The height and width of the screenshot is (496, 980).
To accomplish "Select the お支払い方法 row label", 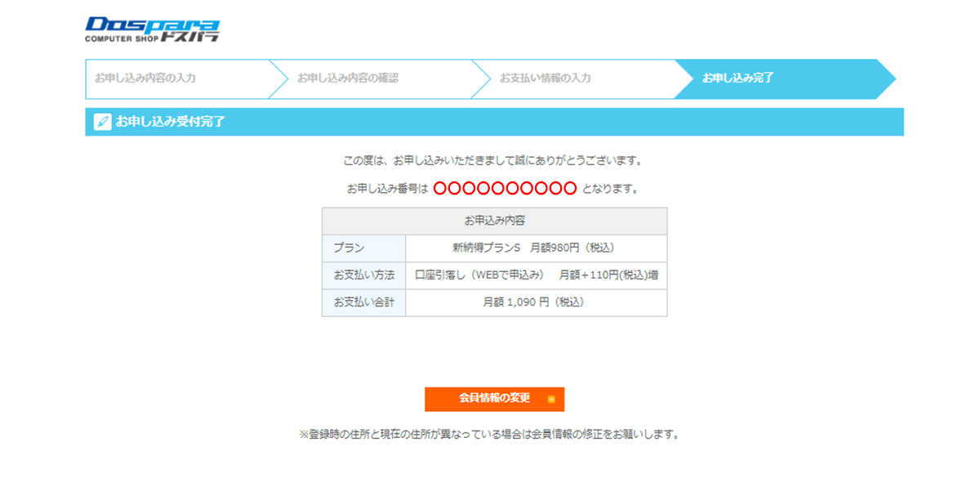I will point(363,275).
